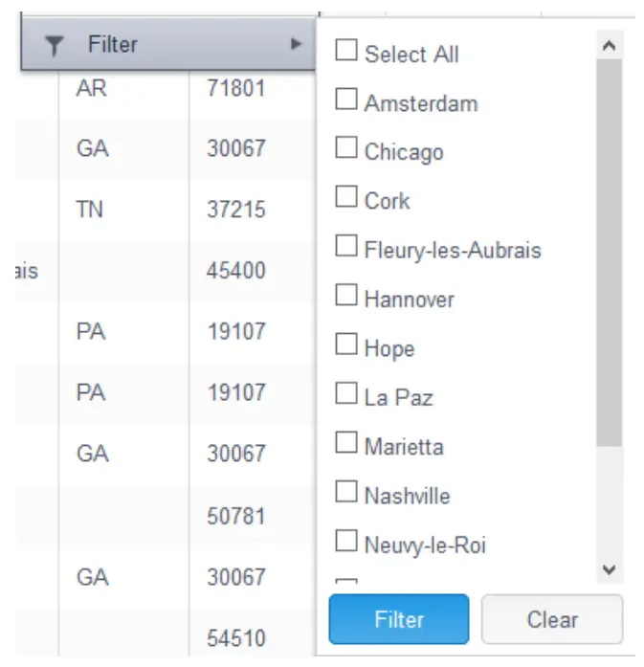Check the Select All checkbox

pyautogui.click(x=345, y=52)
